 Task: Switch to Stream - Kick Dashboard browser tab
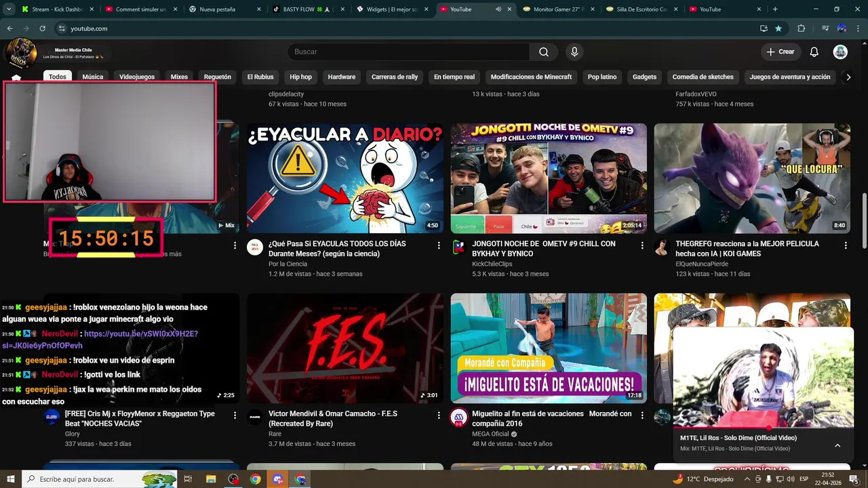(x=59, y=9)
